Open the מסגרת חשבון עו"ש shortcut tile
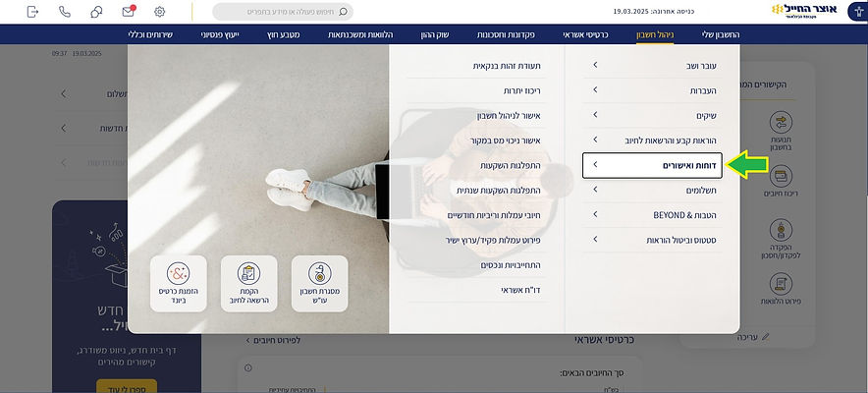The height and width of the screenshot is (393, 868). [x=319, y=283]
